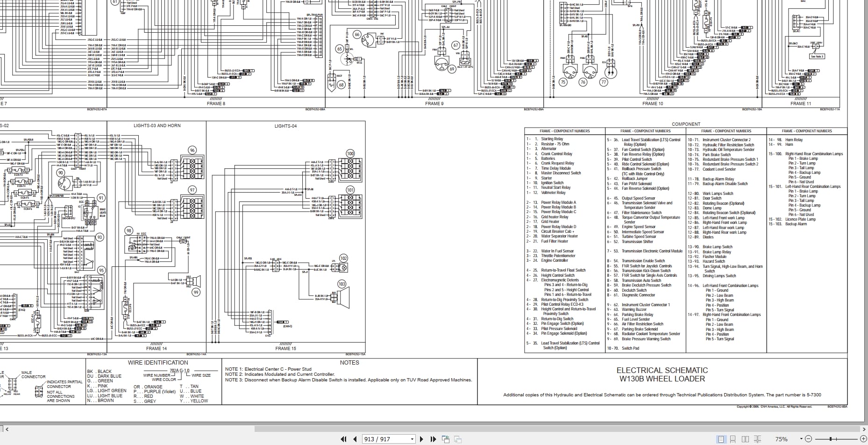Click the Alternator component entry
The width and height of the screenshot is (868, 445).
coord(541,149)
